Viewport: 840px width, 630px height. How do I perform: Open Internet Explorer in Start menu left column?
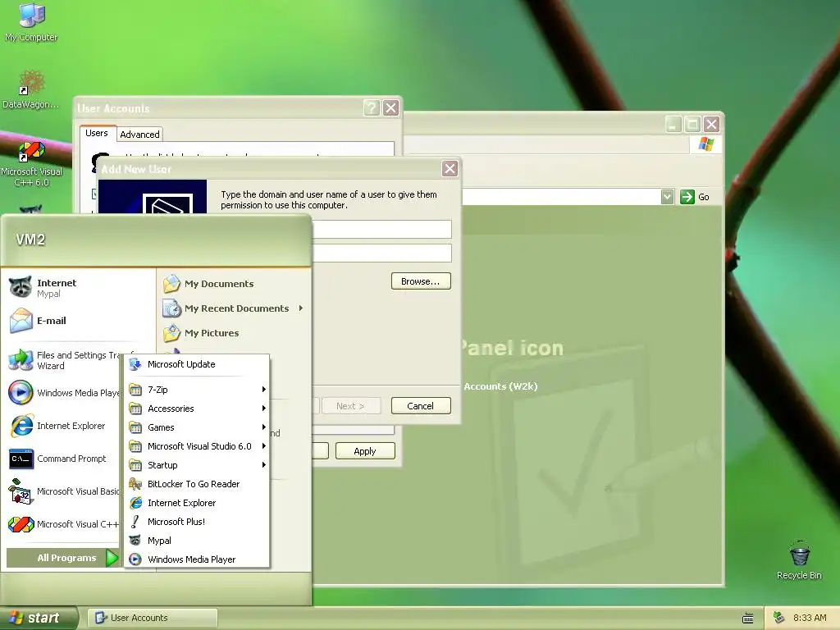click(x=63, y=426)
